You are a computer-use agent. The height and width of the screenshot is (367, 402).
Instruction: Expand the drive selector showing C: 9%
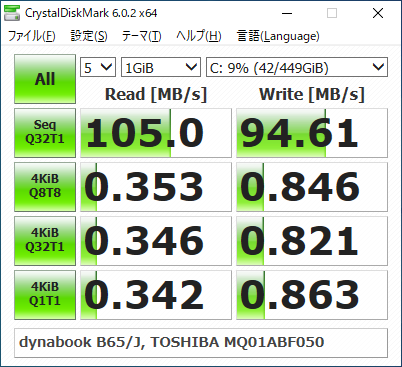pos(297,67)
